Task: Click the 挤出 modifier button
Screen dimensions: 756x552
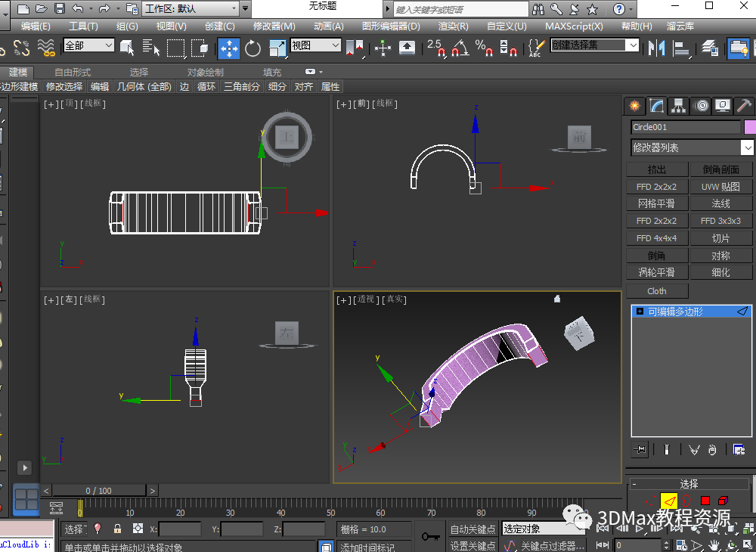Action: coord(656,169)
